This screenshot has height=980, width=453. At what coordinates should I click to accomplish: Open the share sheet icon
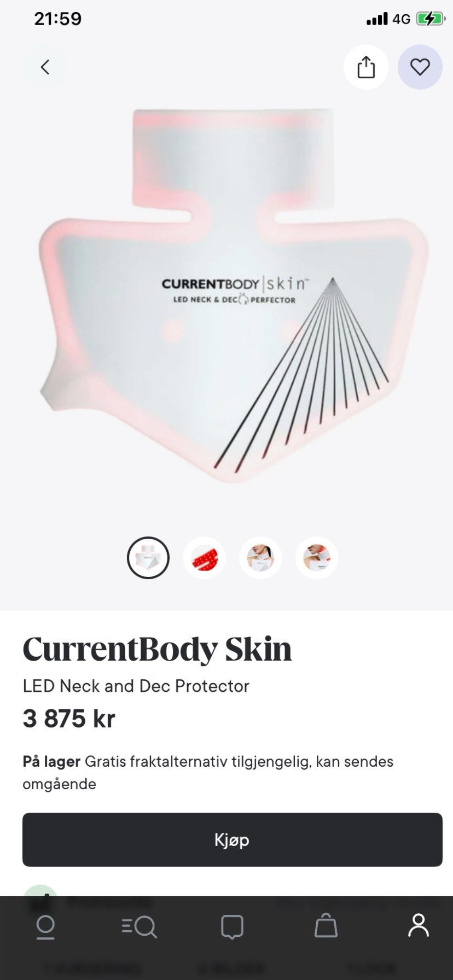(x=366, y=67)
